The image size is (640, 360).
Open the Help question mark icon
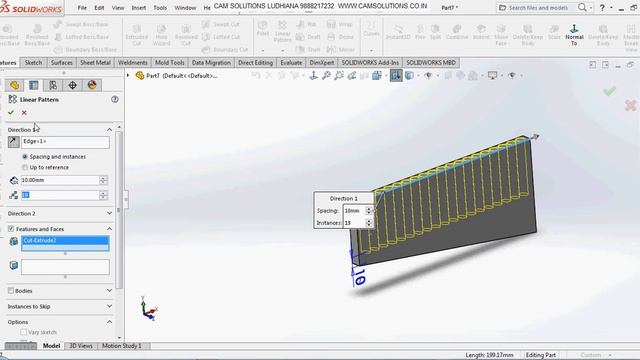602,8
